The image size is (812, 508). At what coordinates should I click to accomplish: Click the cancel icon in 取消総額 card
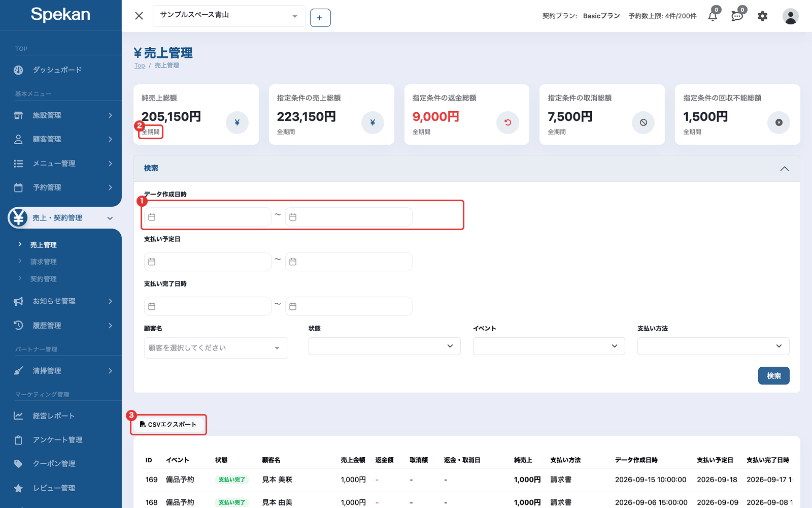click(x=643, y=122)
